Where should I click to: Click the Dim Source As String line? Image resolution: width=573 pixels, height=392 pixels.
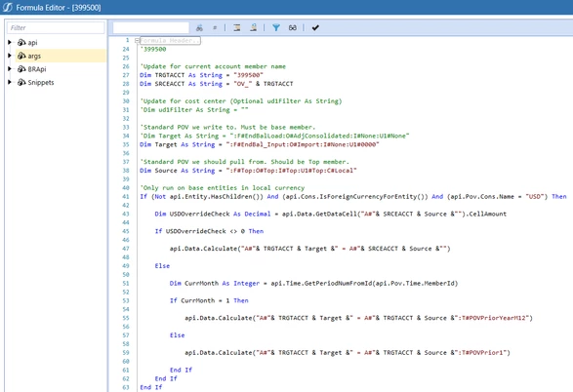(x=248, y=171)
